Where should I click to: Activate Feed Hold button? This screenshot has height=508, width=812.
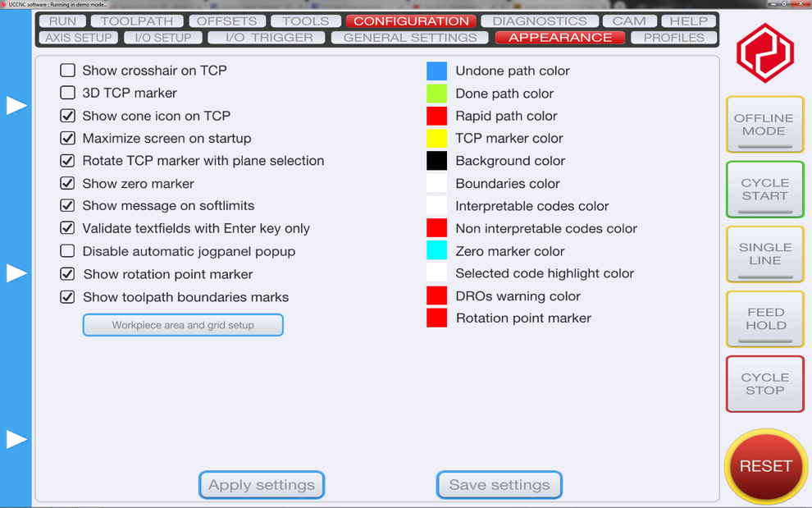[x=764, y=318]
